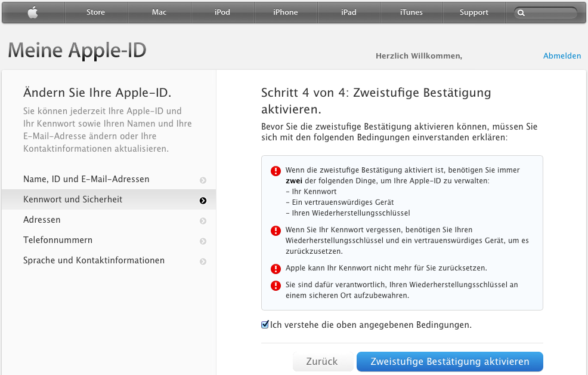588x375 pixels.
Task: Click the warning icon beside 'Wenn die zweistufige Bestätigung'
Action: coord(276,171)
